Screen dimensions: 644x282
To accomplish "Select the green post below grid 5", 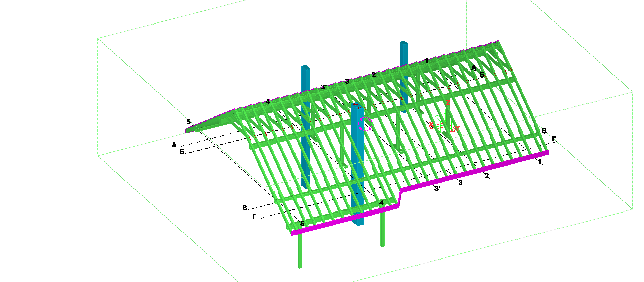I will (300, 251).
